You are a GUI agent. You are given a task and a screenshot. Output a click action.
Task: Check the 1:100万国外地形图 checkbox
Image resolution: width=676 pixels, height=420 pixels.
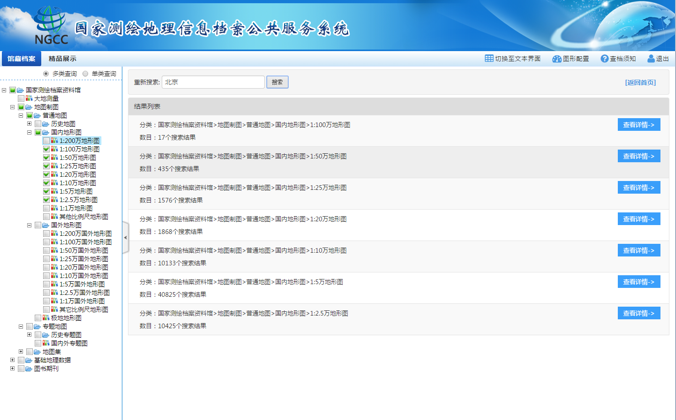(46, 242)
